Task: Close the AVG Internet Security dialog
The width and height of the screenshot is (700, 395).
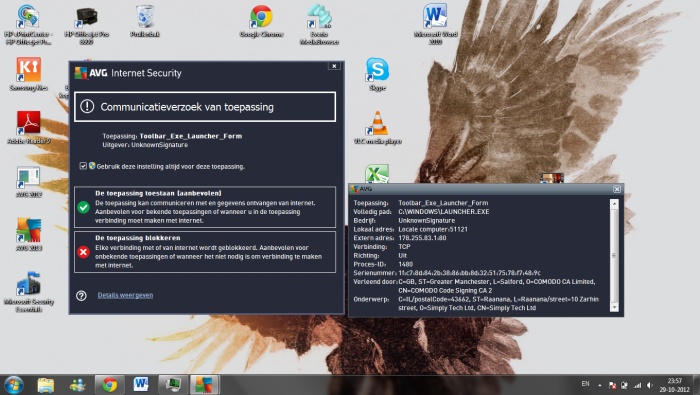Action: [x=334, y=66]
